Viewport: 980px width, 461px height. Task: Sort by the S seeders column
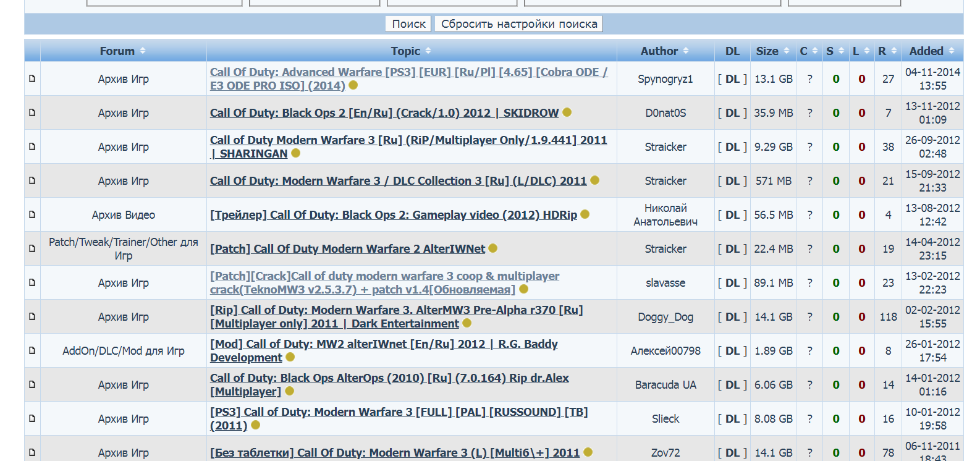coord(835,51)
